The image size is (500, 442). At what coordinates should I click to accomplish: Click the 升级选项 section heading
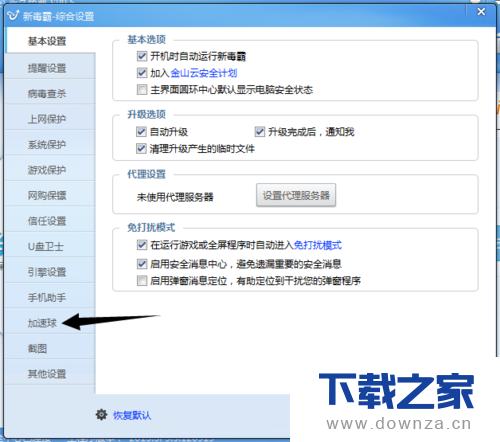(147, 114)
